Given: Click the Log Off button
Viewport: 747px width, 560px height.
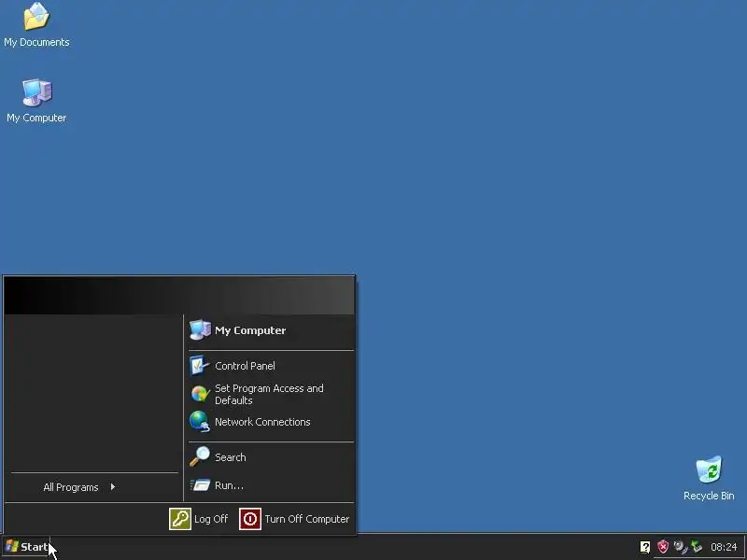Looking at the screenshot, I should pyautogui.click(x=199, y=519).
